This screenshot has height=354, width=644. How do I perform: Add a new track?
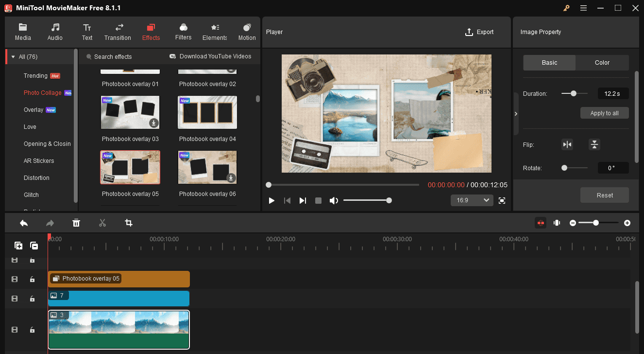tap(18, 246)
